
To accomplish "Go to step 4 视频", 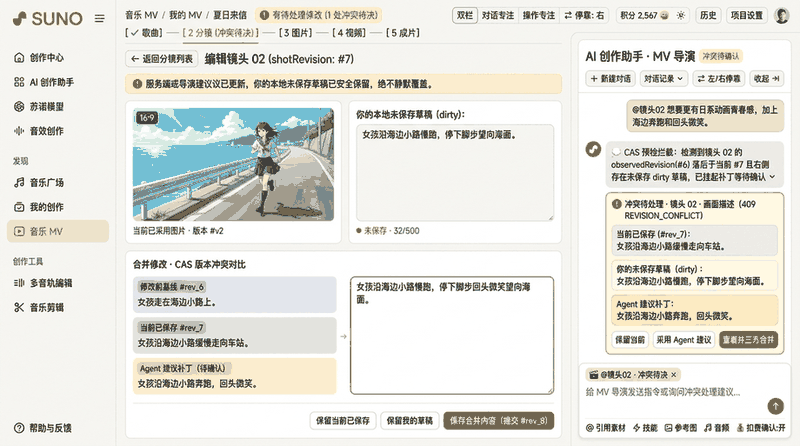I will pyautogui.click(x=348, y=33).
